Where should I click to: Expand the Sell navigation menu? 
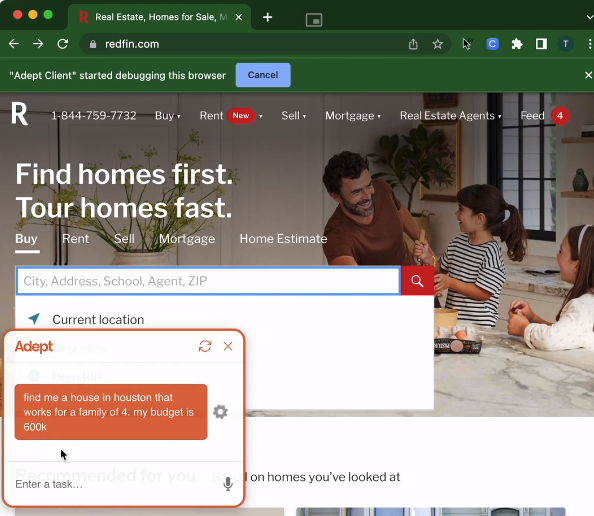click(294, 116)
